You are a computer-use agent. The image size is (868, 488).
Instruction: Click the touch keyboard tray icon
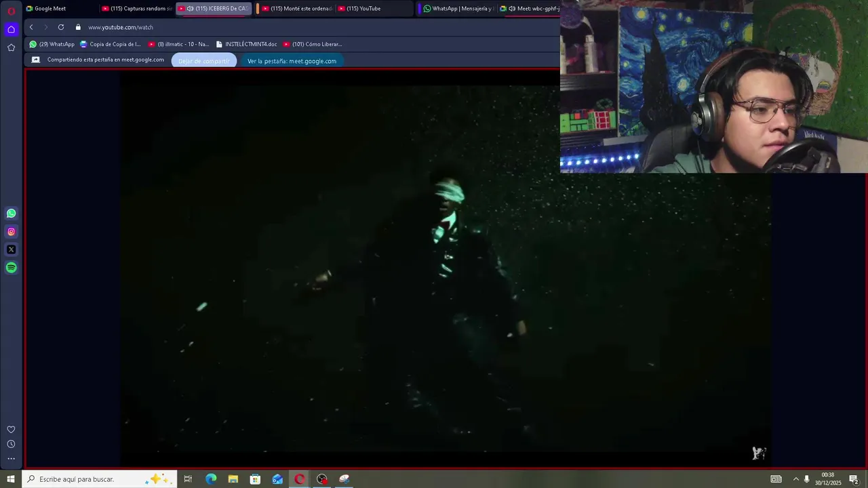(x=776, y=479)
